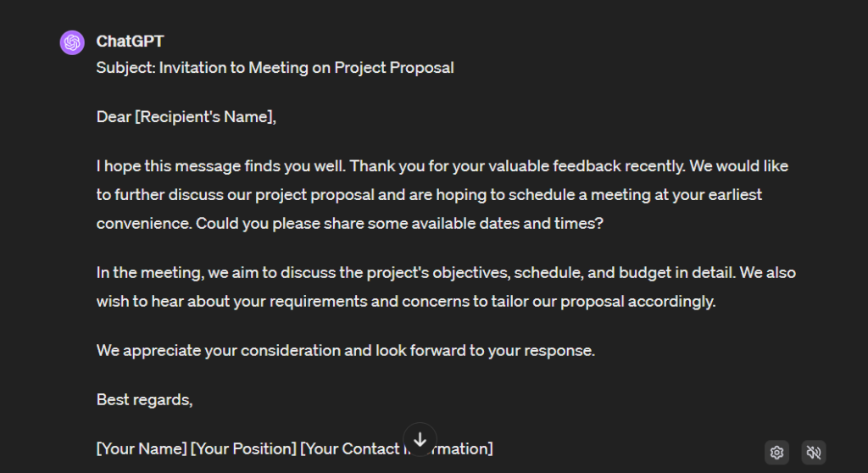The height and width of the screenshot is (473, 868).
Task: Click the line starting 'to further discuss our project proposal'
Action: pos(429,195)
